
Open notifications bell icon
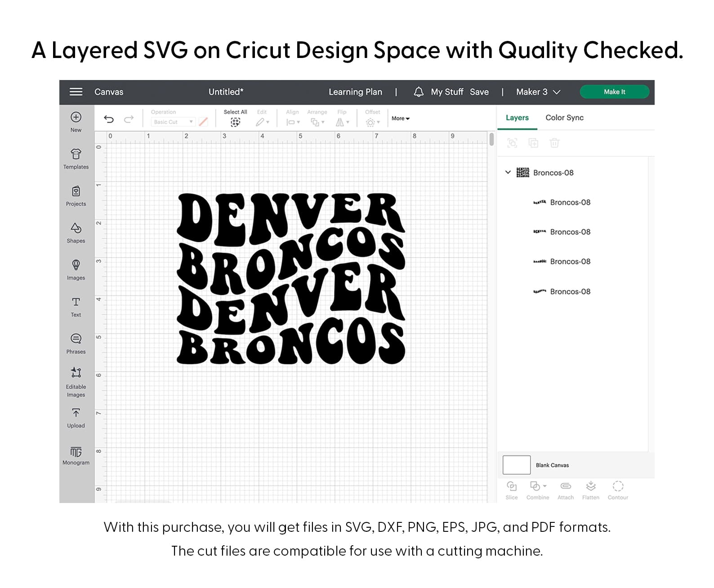click(418, 92)
